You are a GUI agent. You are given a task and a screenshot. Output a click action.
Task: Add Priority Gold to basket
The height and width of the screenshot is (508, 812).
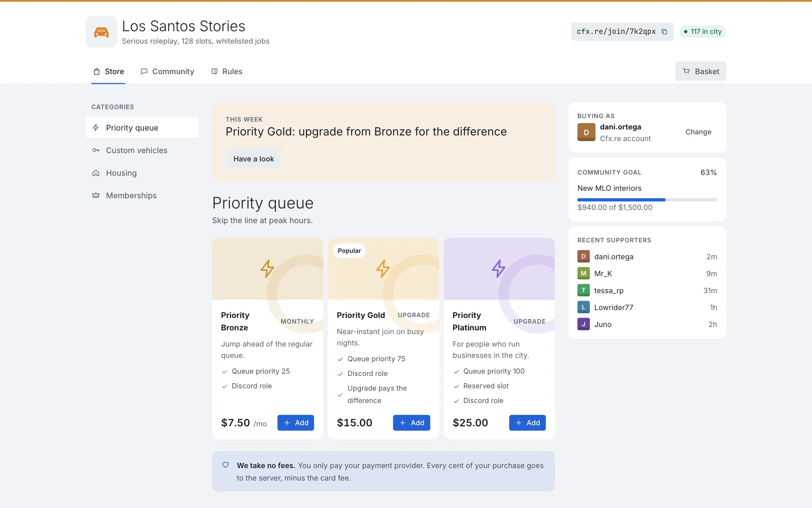coord(411,423)
